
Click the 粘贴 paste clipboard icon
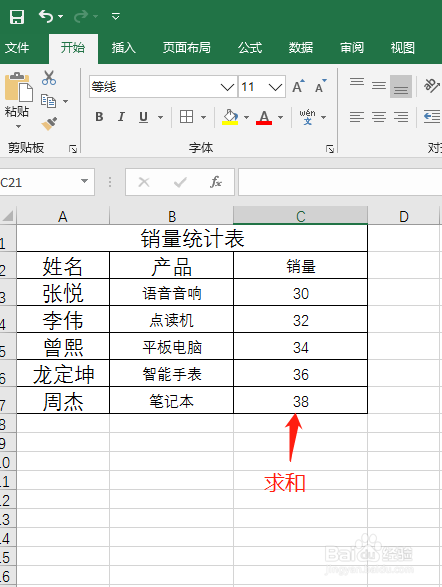click(18, 87)
